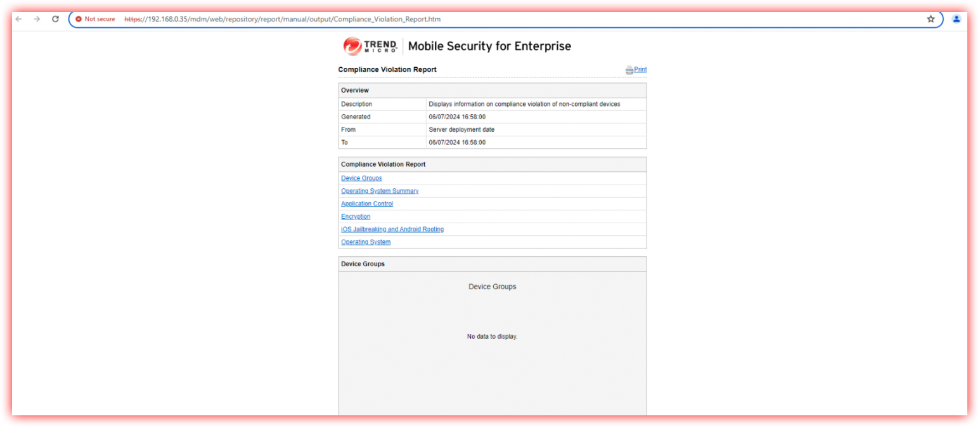Click the Print link

point(640,70)
